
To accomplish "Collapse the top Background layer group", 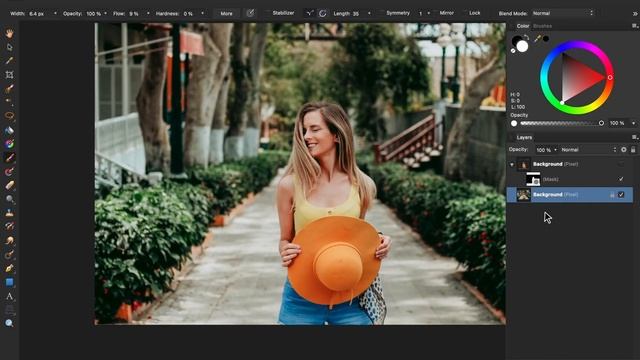I will click(512, 164).
